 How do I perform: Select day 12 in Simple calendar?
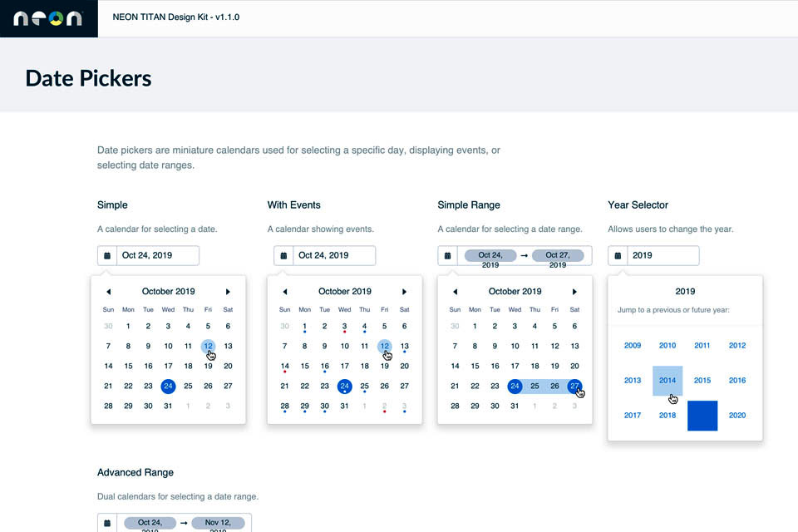click(208, 346)
